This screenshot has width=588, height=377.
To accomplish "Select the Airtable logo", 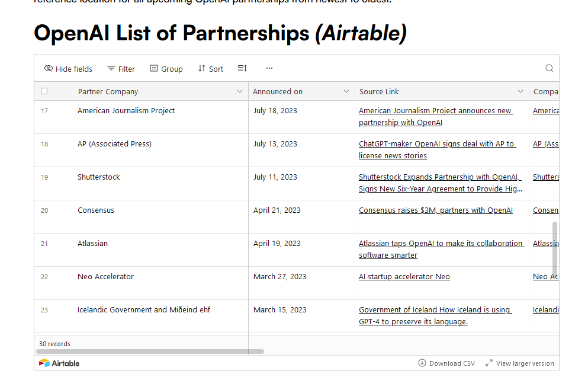I will (58, 363).
